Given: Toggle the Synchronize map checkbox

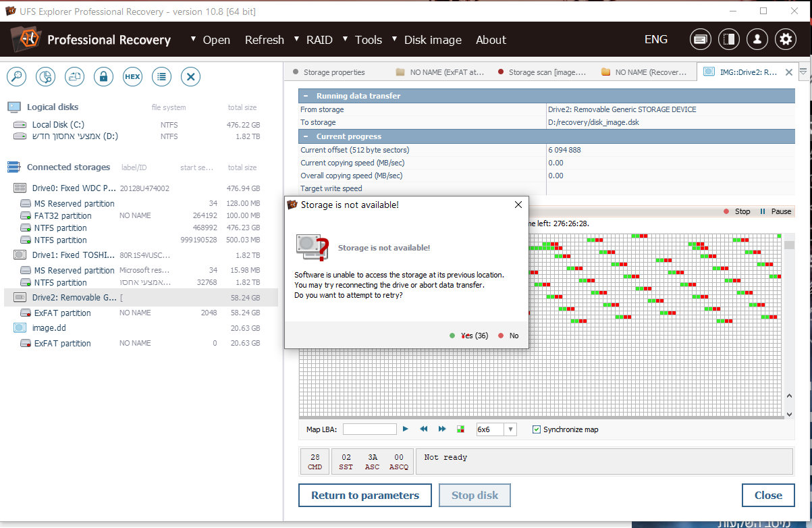Looking at the screenshot, I should (x=537, y=429).
